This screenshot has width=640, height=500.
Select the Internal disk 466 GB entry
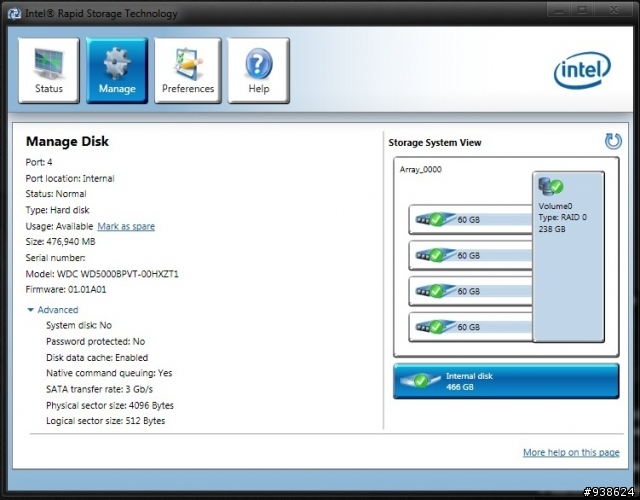[506, 381]
